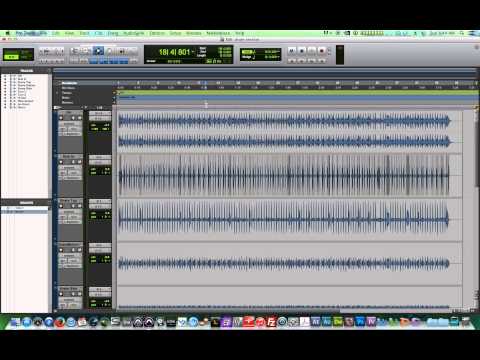Record-enable the second track
The width and height of the screenshot is (480, 360).
point(61,162)
